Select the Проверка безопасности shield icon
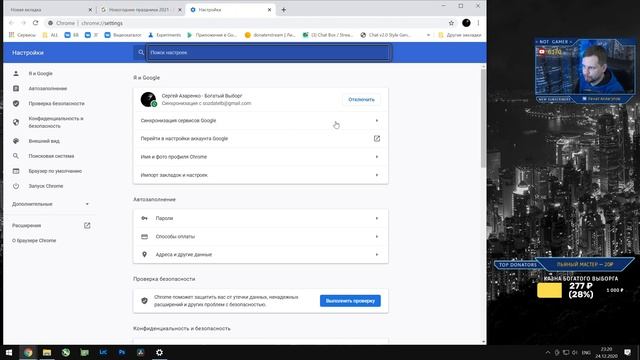640x360 pixels. pyautogui.click(x=16, y=104)
